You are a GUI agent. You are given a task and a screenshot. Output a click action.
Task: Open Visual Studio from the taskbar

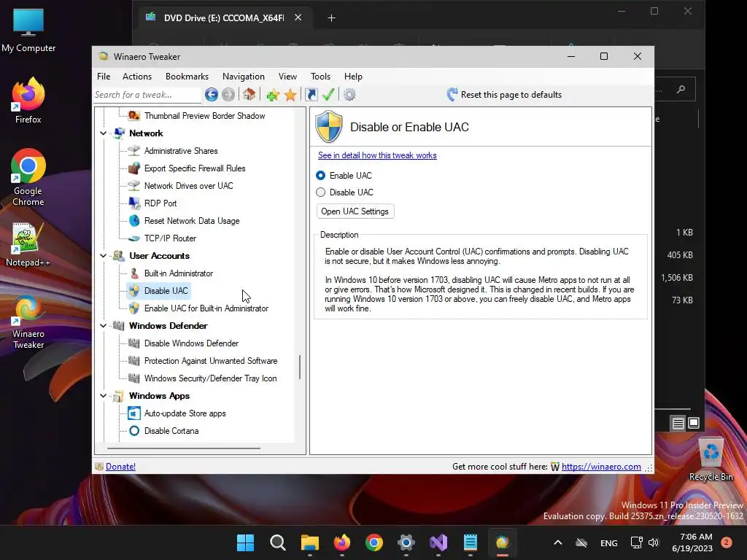pos(438,542)
